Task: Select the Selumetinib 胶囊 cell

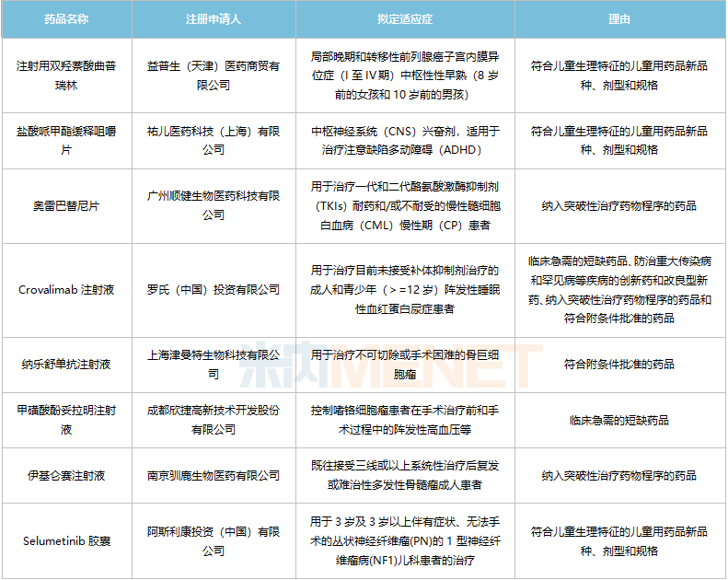Action: (x=66, y=541)
